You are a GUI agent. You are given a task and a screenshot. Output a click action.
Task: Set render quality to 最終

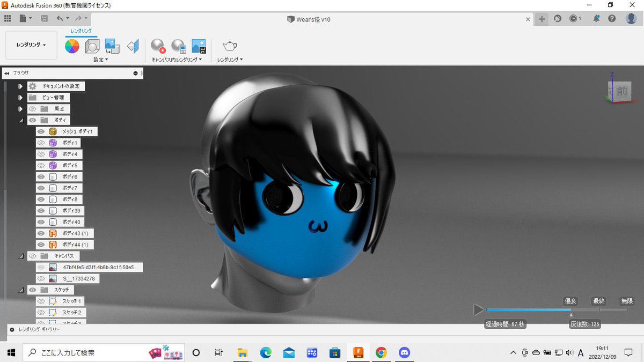(599, 301)
